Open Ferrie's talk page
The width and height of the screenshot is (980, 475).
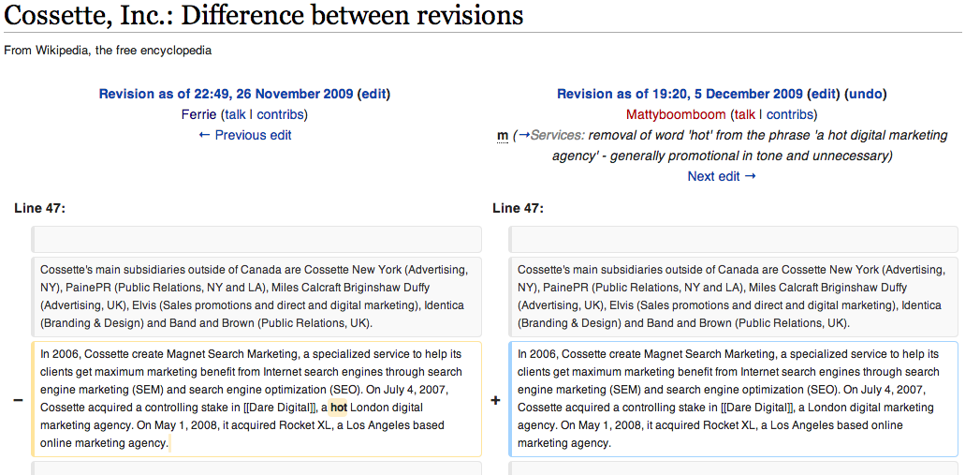pos(236,114)
